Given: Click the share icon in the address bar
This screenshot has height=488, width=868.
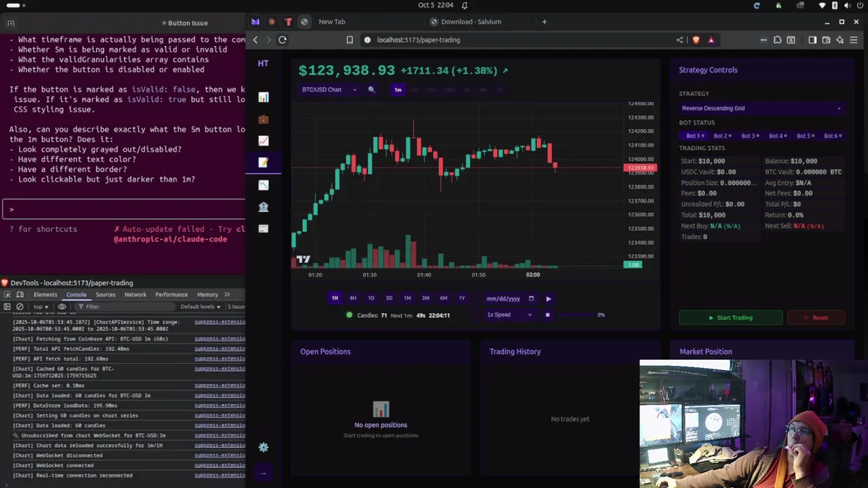Looking at the screenshot, I should [679, 40].
